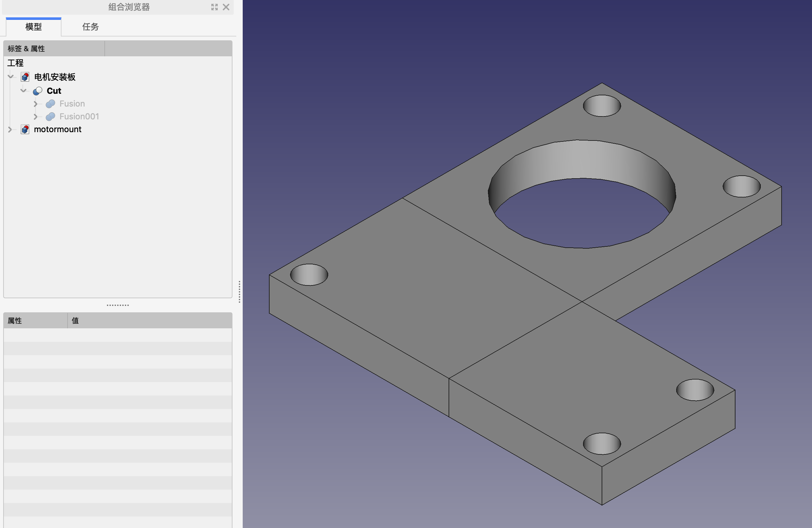Expand the Fusion001 tree node

36,116
